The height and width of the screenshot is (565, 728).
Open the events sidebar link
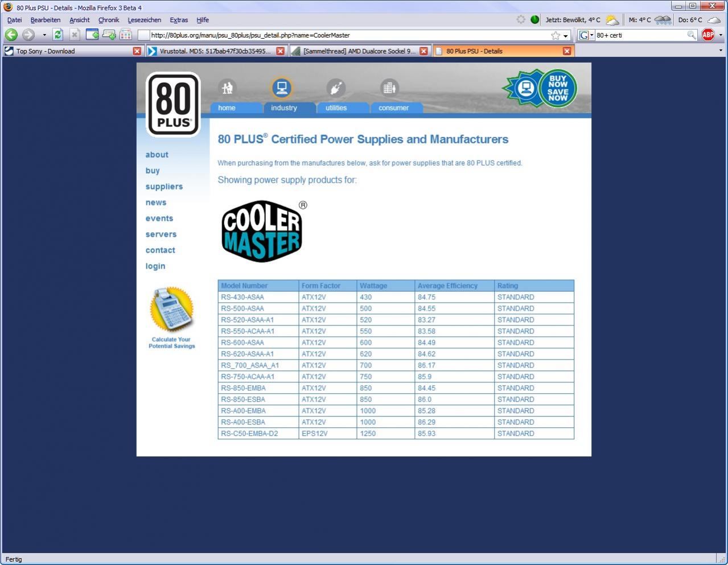pos(159,218)
